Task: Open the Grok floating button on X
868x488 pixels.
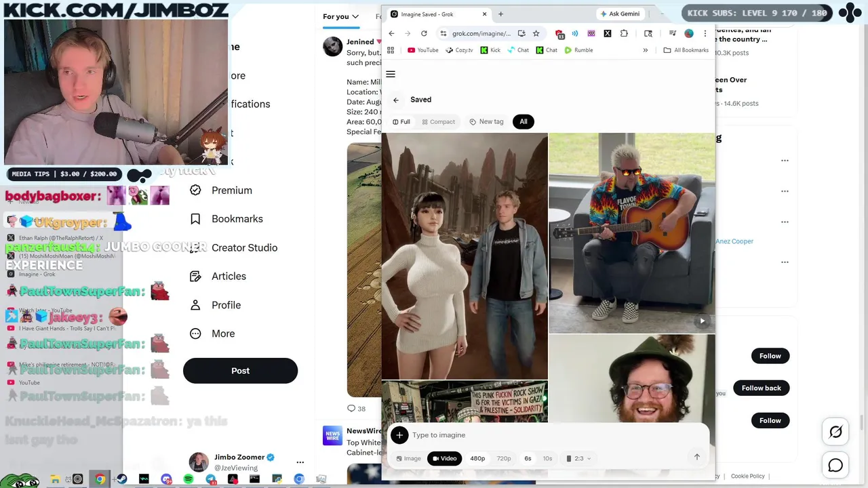Action: click(835, 432)
